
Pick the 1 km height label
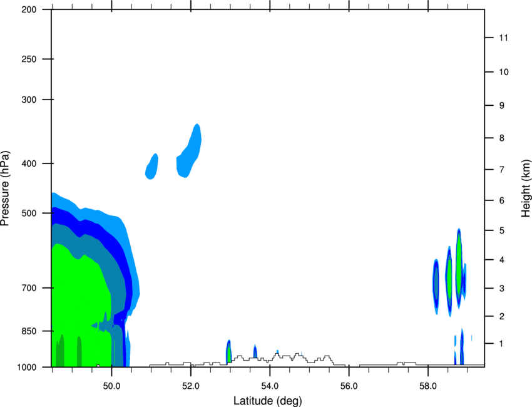tap(501, 344)
